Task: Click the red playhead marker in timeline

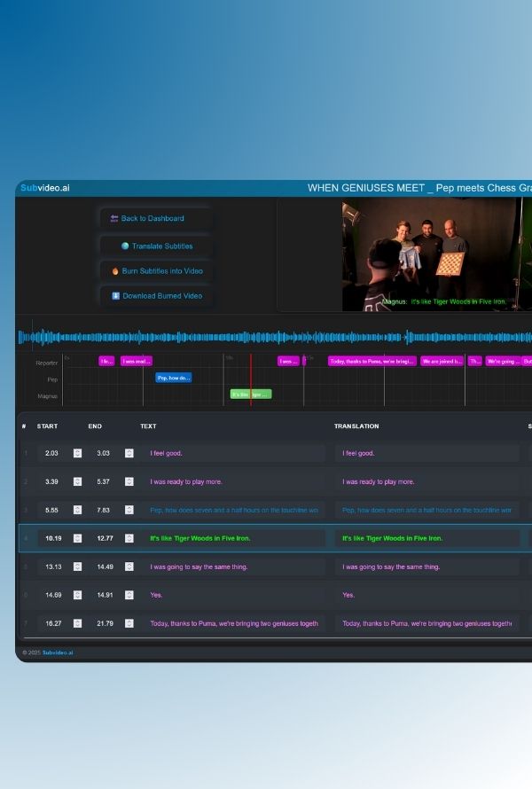Action: (x=251, y=380)
